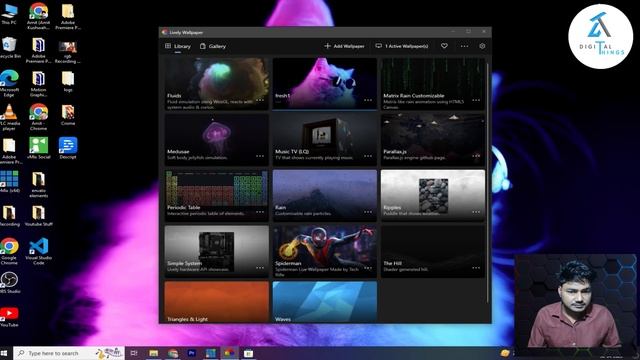
Task: Open more options for Parallax.js wallpaper
Action: tap(476, 156)
